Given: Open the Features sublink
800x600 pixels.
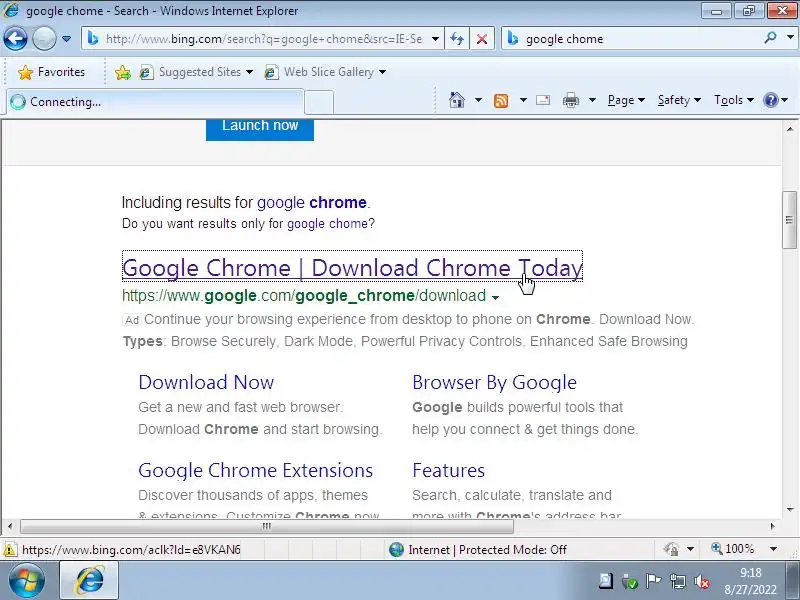Looking at the screenshot, I should [448, 470].
